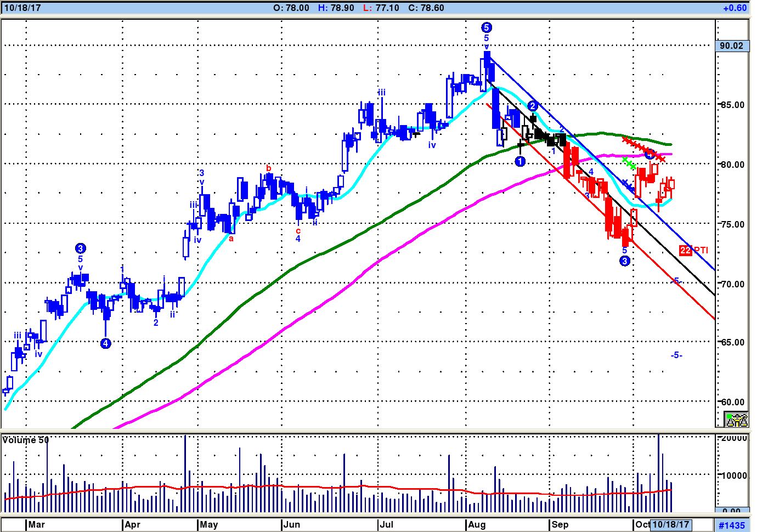This screenshot has height=532, width=768.
Task: Click the 90.02 price label on axis
Action: [732, 46]
